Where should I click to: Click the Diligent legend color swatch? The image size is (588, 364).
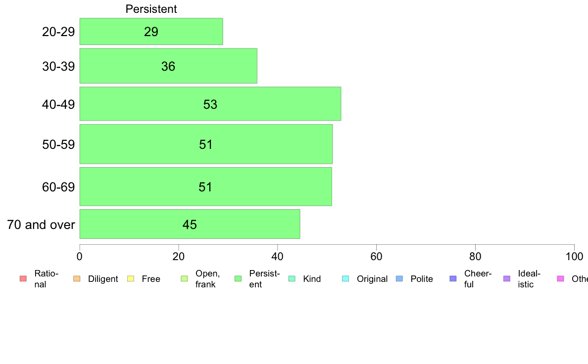pos(77,278)
